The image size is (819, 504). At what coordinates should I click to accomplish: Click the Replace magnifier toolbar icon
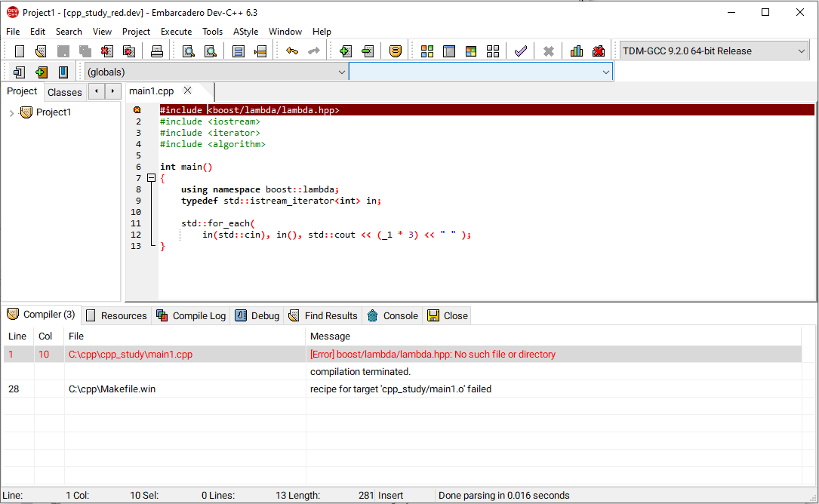pyautogui.click(x=211, y=51)
